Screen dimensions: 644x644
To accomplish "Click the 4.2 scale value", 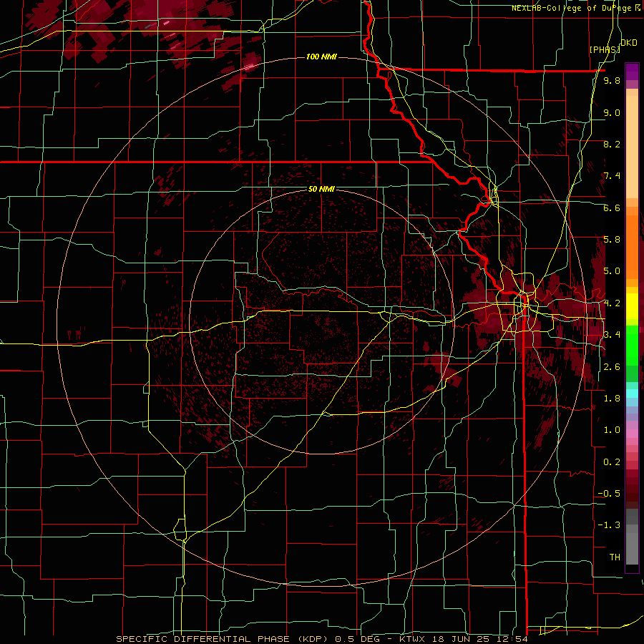I will point(612,303).
